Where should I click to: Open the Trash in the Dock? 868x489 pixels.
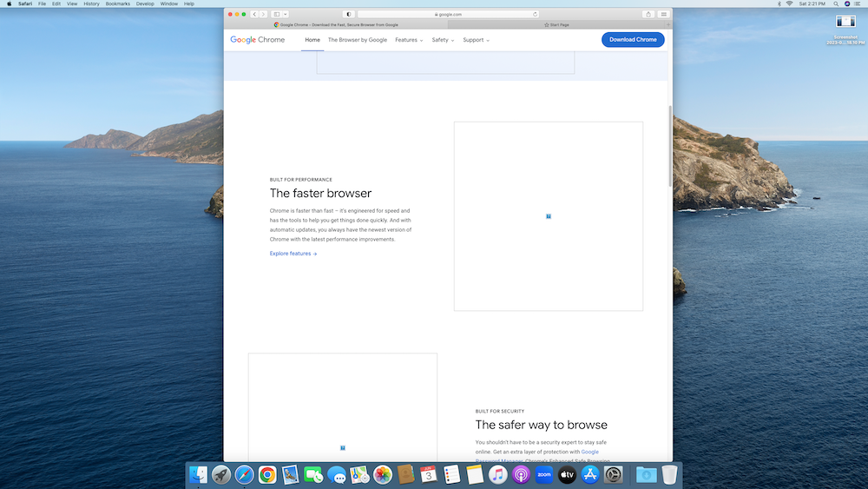pos(669,474)
